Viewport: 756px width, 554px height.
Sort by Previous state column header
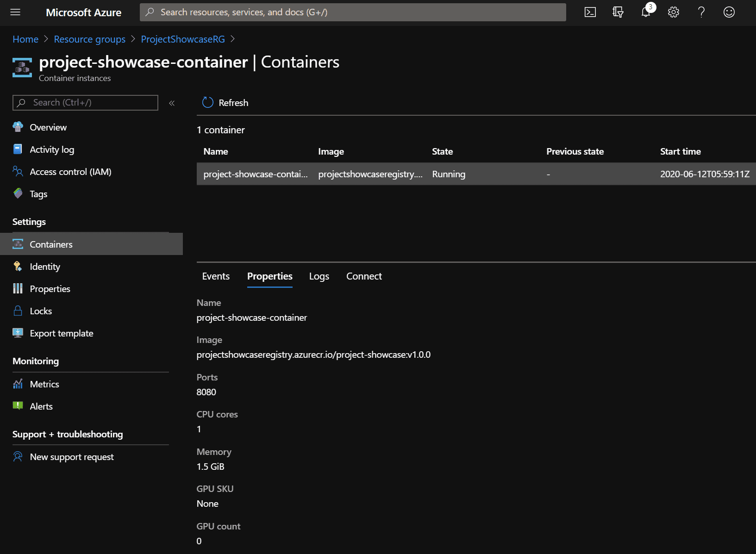pos(575,151)
